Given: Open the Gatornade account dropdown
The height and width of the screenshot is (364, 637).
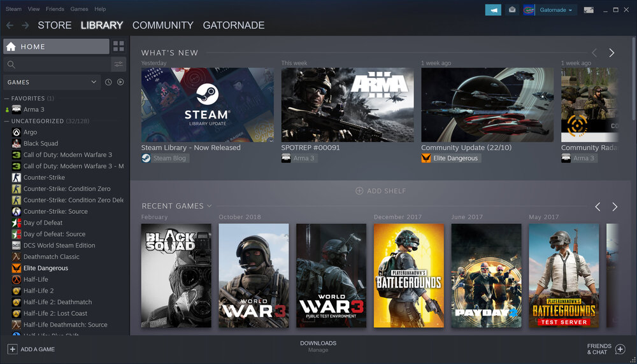Looking at the screenshot, I should tap(556, 10).
